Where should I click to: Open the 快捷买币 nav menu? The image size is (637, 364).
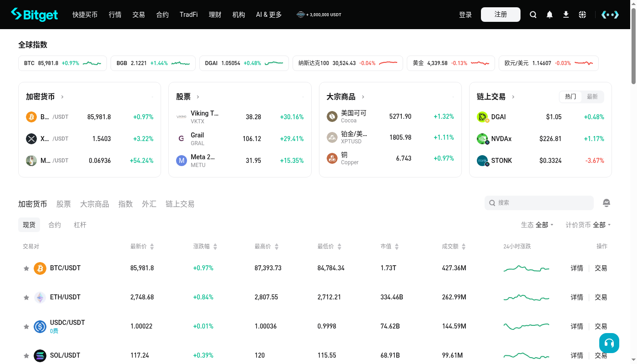click(85, 15)
